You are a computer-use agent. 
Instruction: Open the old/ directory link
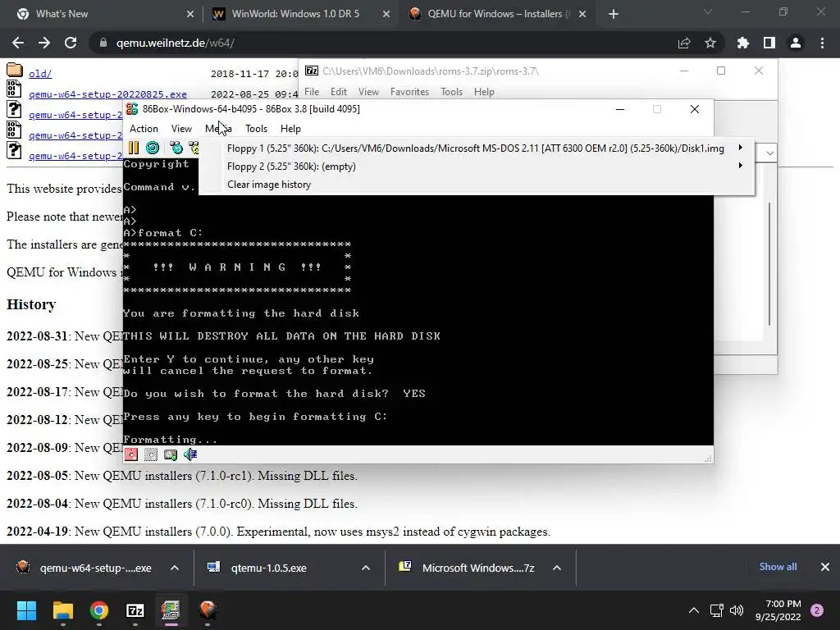pyautogui.click(x=40, y=74)
